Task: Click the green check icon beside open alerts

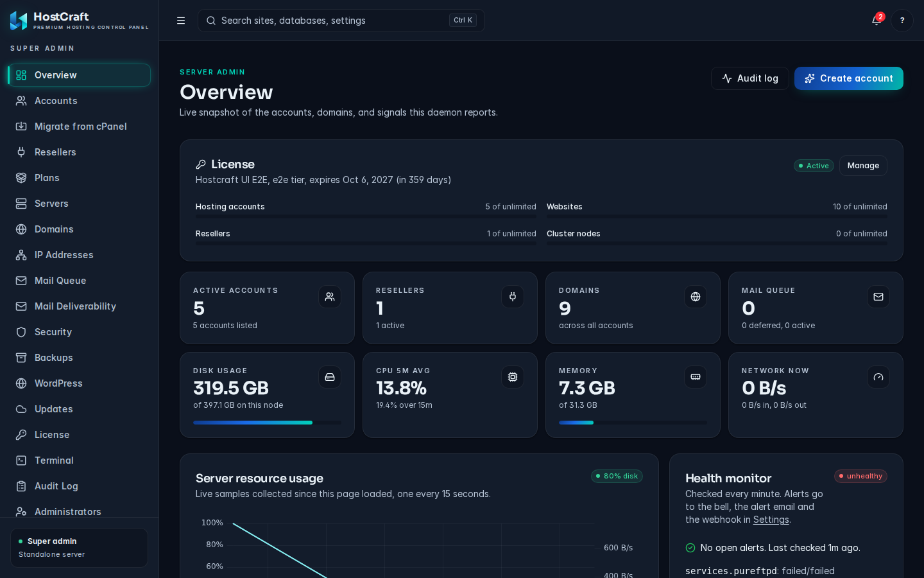Action: pos(690,548)
